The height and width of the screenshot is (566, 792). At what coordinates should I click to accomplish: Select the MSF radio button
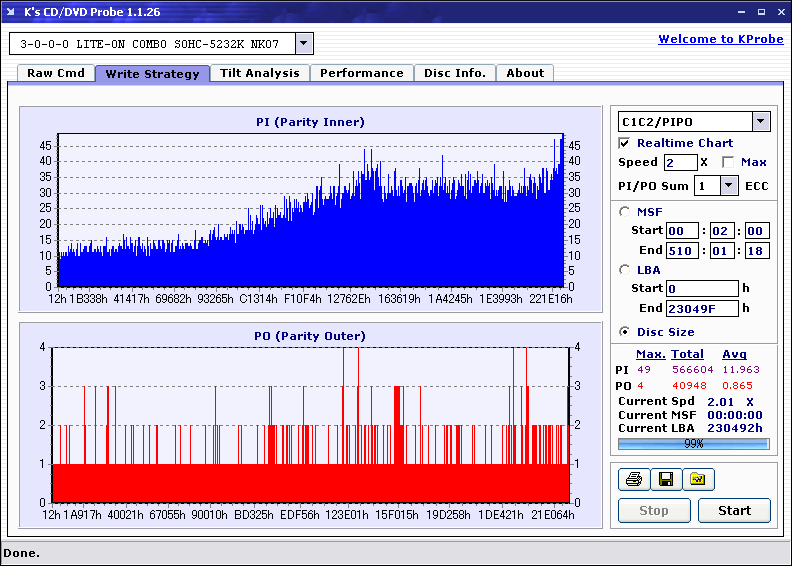point(625,211)
